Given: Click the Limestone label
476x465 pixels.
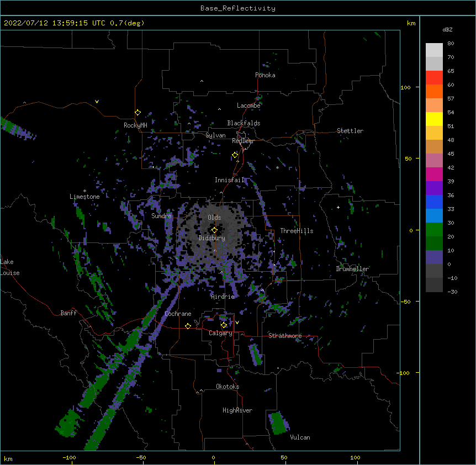Looking at the screenshot, I should point(84,197).
